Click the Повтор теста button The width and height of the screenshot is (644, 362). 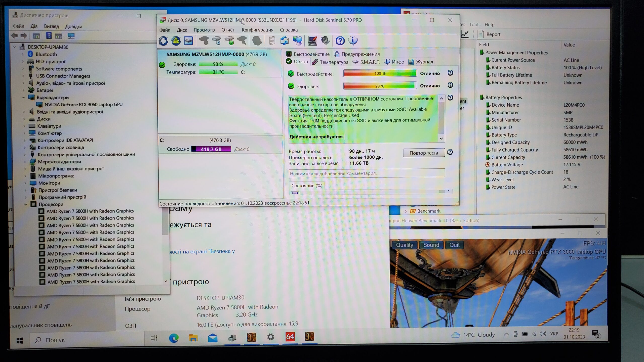[424, 153]
